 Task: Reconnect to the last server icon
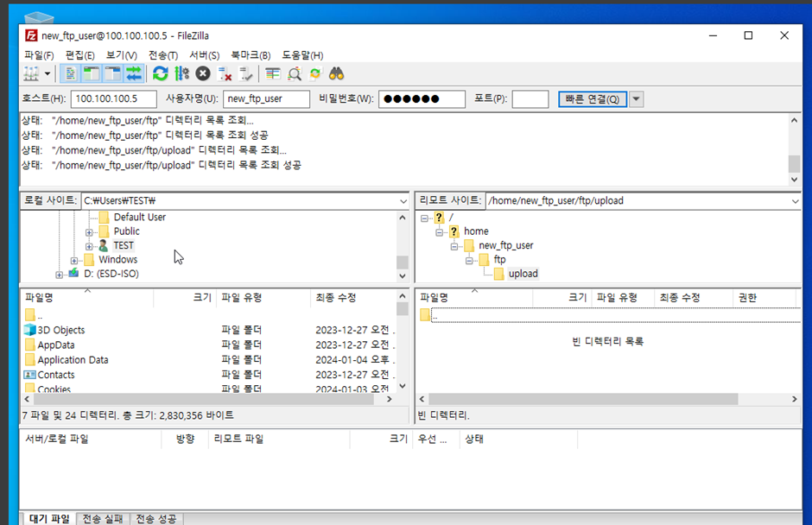(245, 74)
